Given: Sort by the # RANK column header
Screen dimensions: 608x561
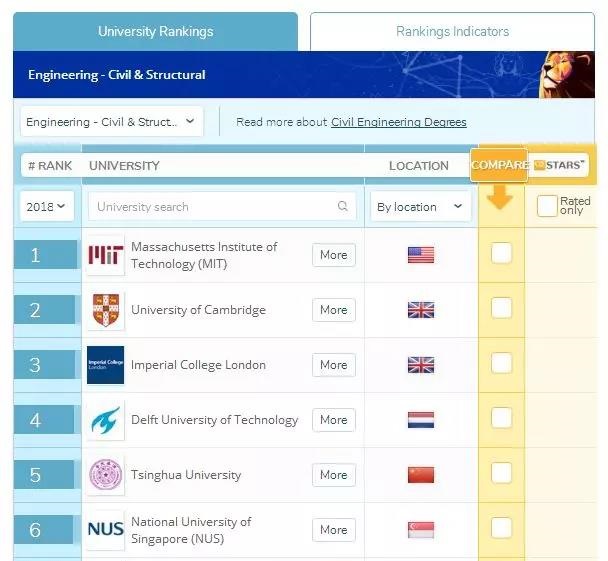Looking at the screenshot, I should [50, 166].
